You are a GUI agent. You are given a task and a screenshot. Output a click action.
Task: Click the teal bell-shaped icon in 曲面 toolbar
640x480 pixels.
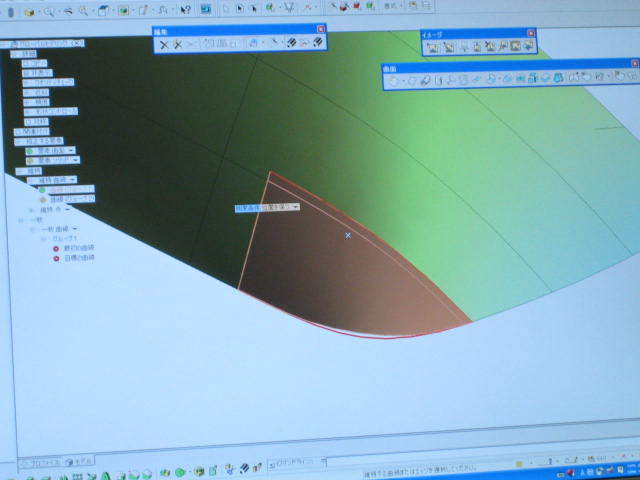(558, 78)
